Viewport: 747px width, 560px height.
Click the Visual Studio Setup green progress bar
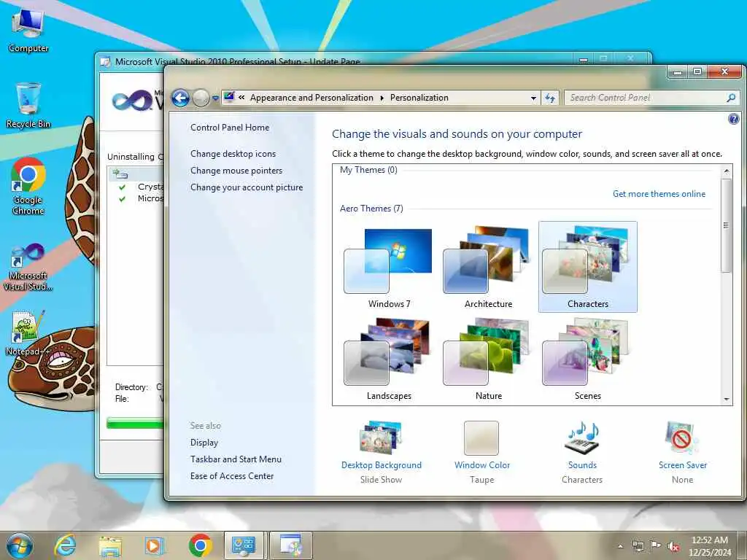tap(135, 423)
